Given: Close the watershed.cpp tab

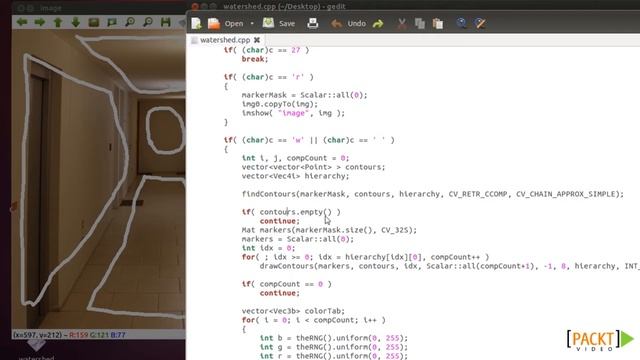Looking at the screenshot, I should [x=257, y=40].
